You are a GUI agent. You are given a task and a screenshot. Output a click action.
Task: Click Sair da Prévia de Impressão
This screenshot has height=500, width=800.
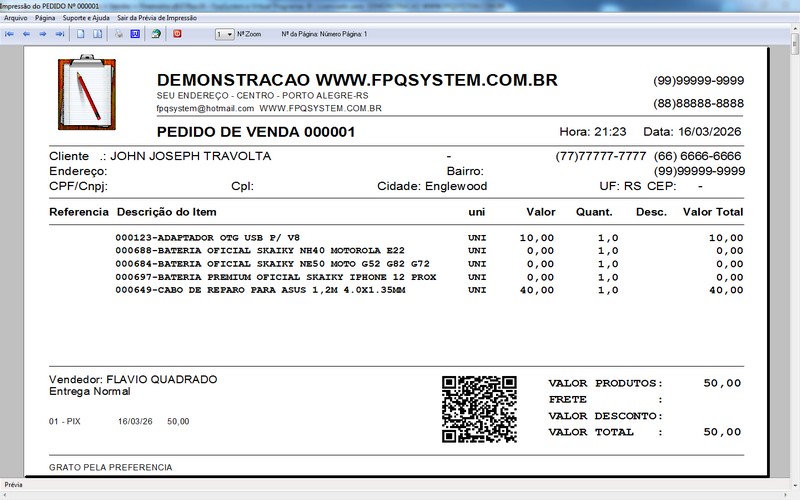point(157,18)
